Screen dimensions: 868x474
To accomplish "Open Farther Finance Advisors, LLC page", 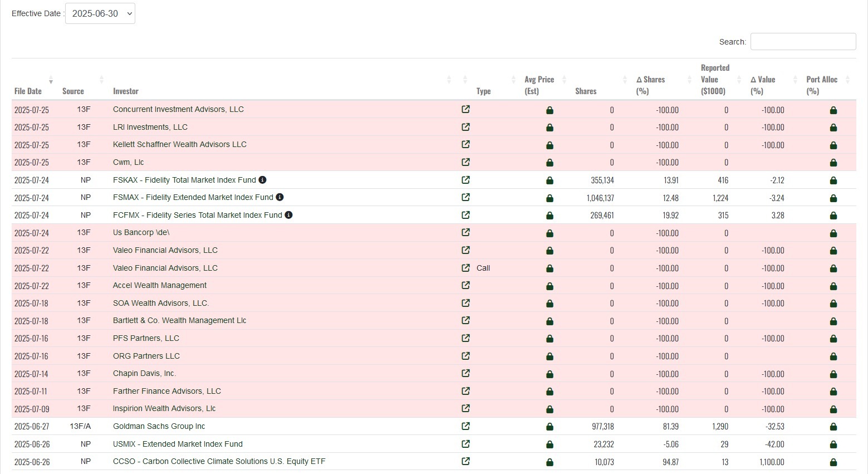I will pyautogui.click(x=167, y=391).
